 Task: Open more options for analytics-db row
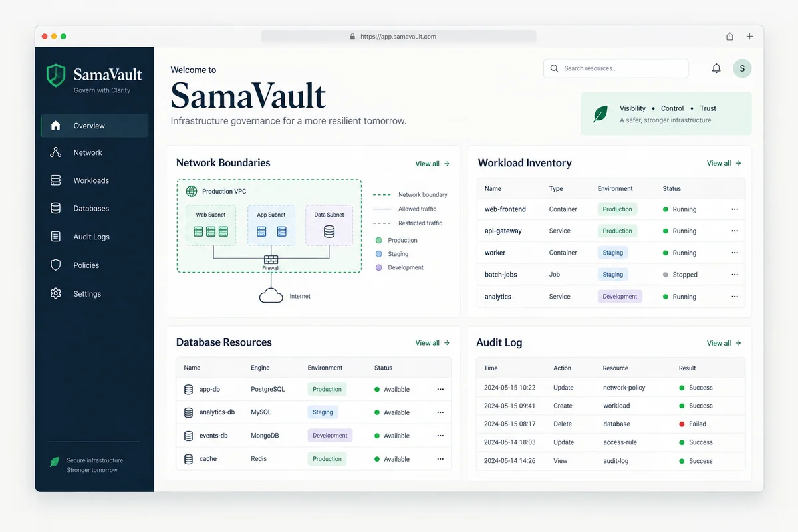[x=440, y=412]
